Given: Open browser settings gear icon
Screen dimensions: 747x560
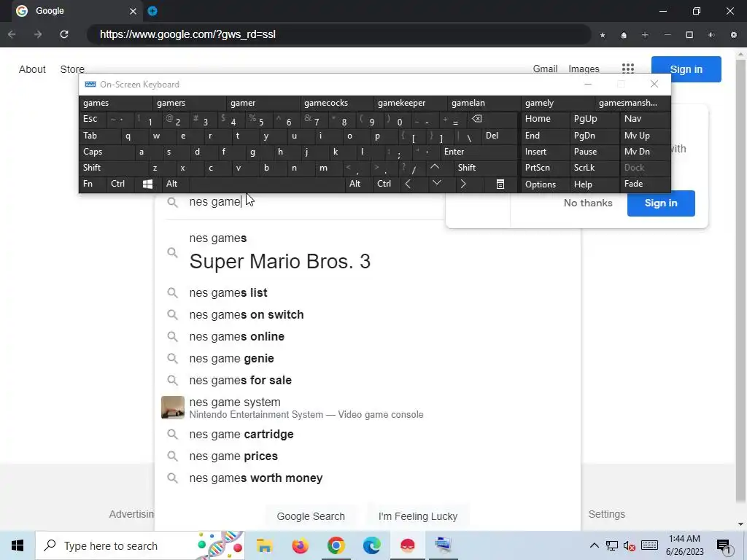Looking at the screenshot, I should pyautogui.click(x=734, y=35).
